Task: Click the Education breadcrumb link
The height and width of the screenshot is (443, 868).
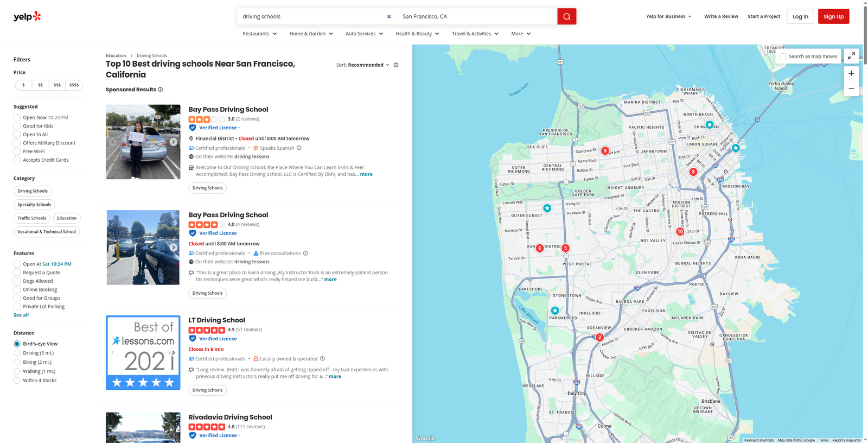Action: (x=116, y=55)
